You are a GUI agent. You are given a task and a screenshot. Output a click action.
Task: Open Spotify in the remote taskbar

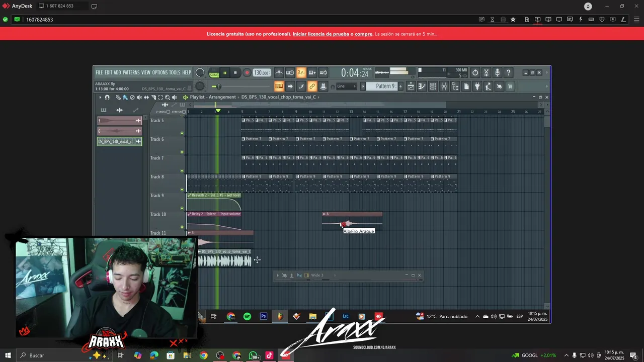point(247,316)
